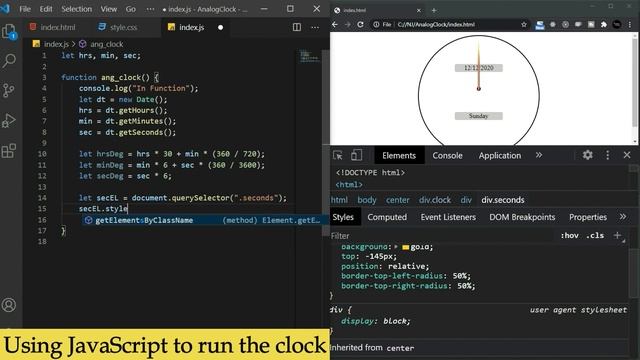Close the DevTools panel
The image size is (640, 360).
(x=627, y=155)
